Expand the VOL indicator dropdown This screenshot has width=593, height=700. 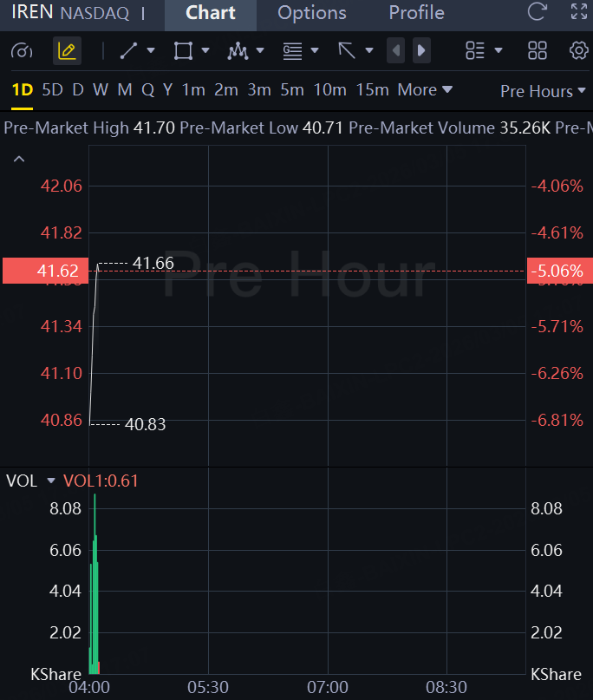click(51, 481)
